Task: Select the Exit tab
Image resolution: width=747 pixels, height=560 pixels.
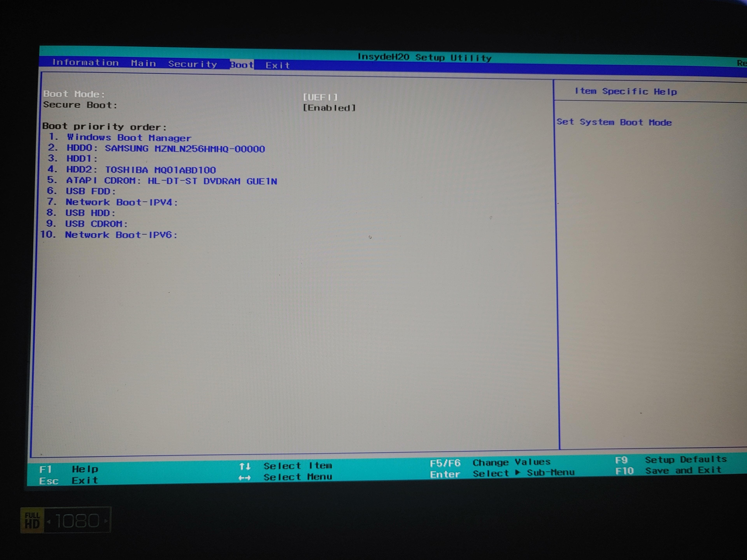Action: [278, 66]
